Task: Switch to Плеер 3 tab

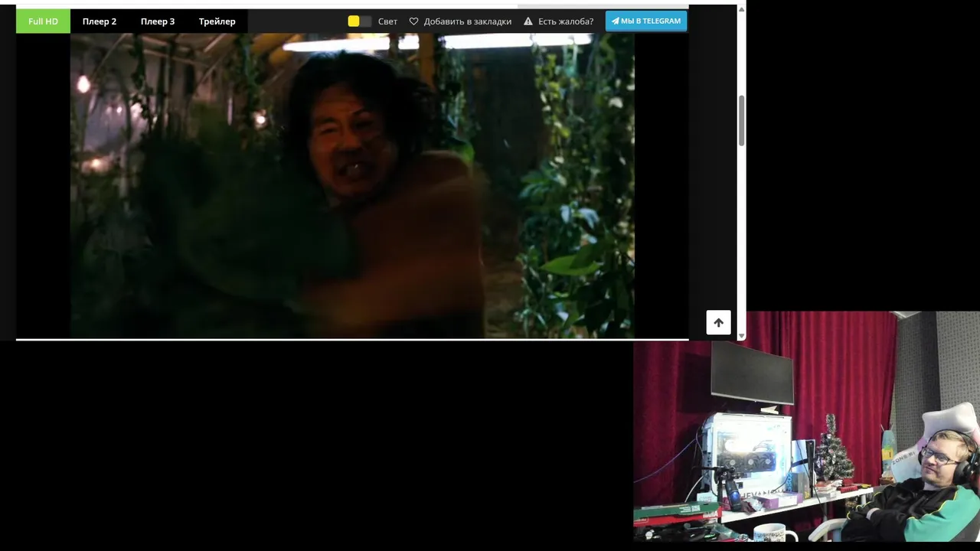Action: click(158, 21)
